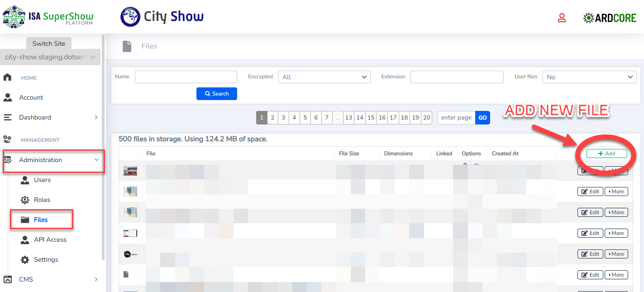Open the site selector dropdown
Image resolution: width=644 pixels, height=292 pixels.
pos(50,57)
